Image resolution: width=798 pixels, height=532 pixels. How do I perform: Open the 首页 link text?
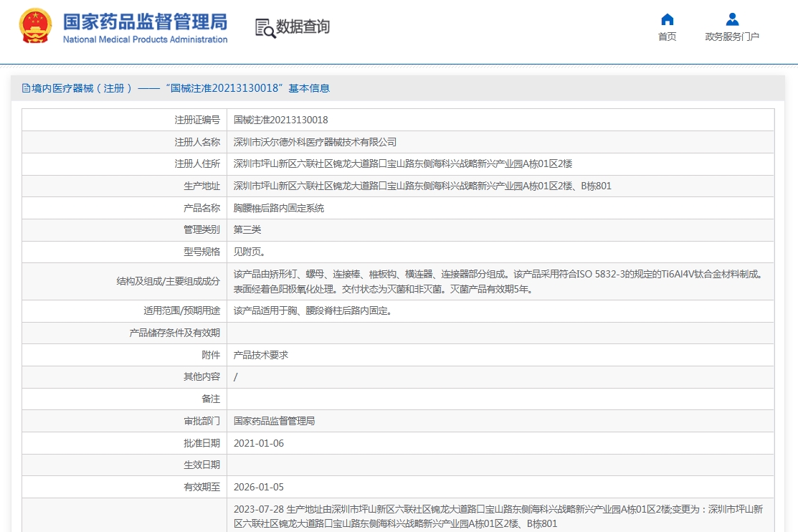pos(668,37)
